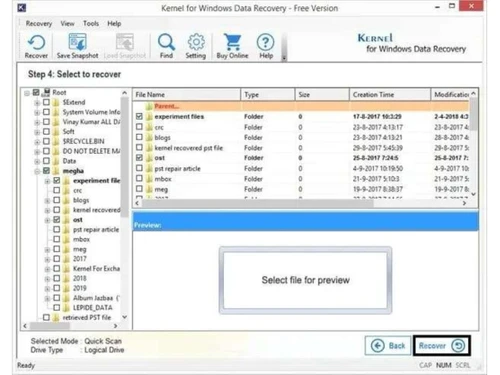Click the toolbar overflow arrow
Image resolution: width=500 pixels, height=375 pixels.
pyautogui.click(x=284, y=59)
